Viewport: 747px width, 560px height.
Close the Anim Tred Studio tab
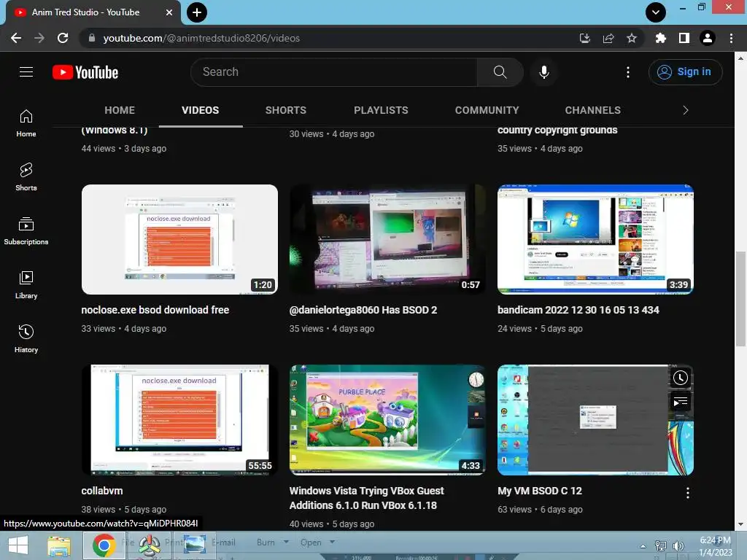click(x=169, y=12)
